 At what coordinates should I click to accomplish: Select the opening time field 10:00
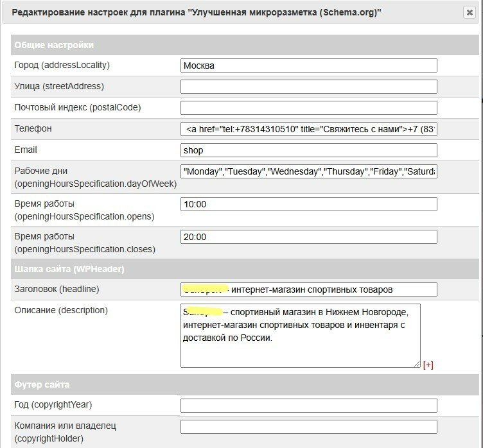click(308, 204)
